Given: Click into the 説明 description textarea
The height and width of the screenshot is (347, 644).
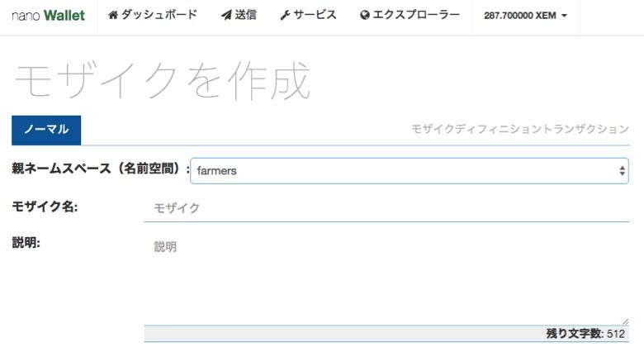Looking at the screenshot, I should click(386, 279).
